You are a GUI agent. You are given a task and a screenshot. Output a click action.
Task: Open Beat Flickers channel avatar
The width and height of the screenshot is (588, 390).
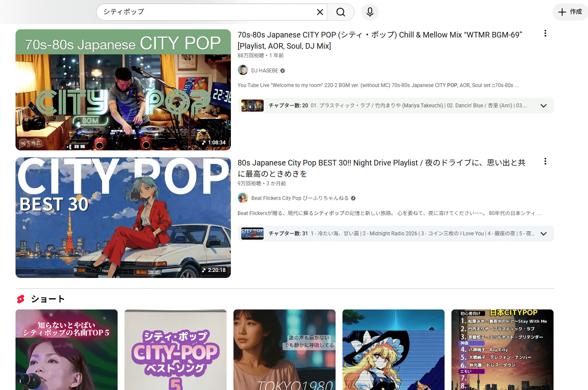coord(243,198)
